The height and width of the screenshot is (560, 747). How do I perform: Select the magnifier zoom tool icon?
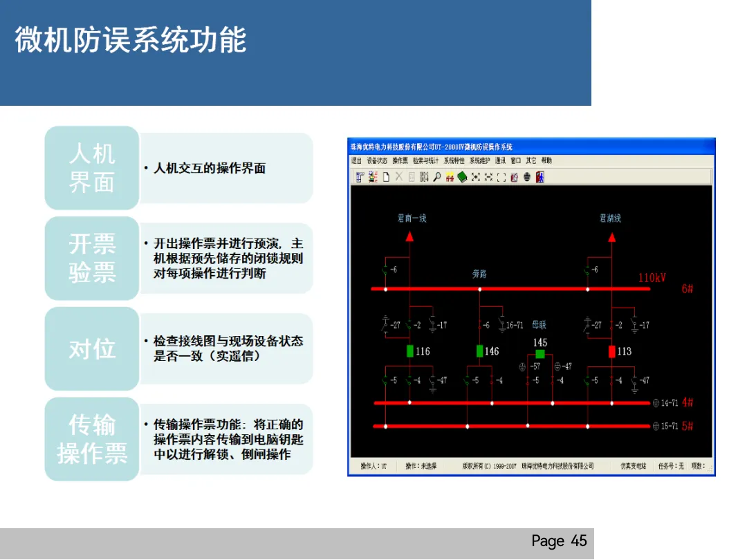pyautogui.click(x=437, y=177)
